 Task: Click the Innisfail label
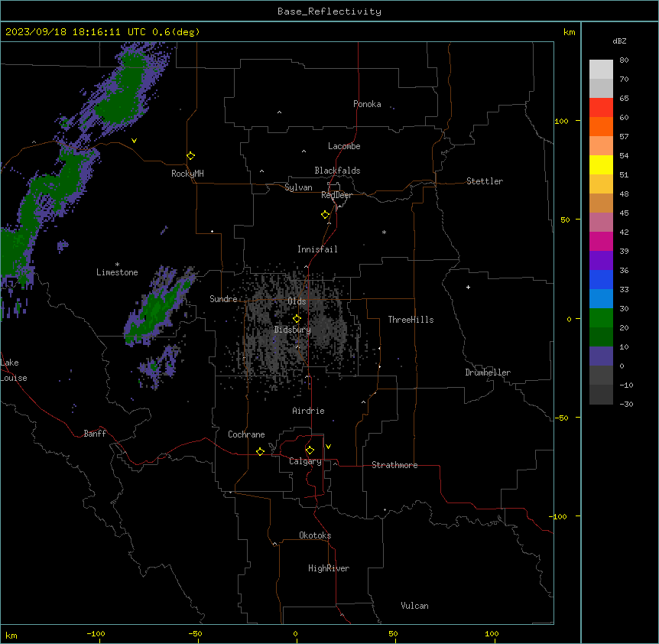point(317,249)
